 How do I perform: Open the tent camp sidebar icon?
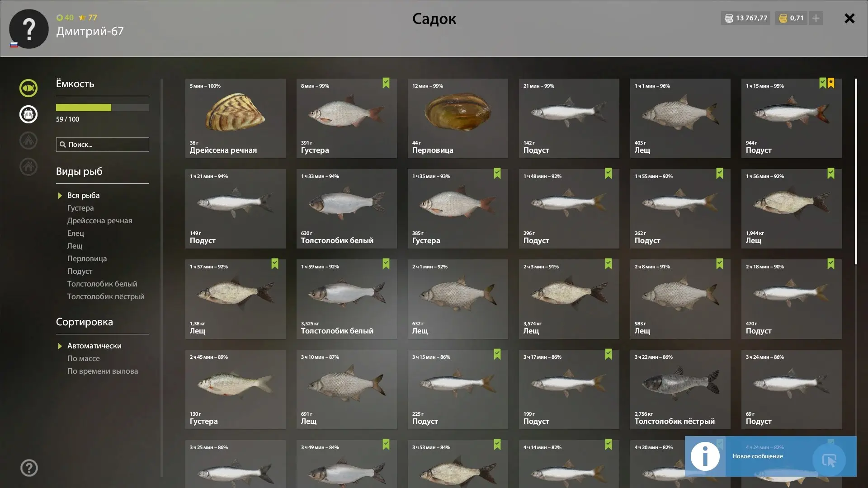[28, 141]
